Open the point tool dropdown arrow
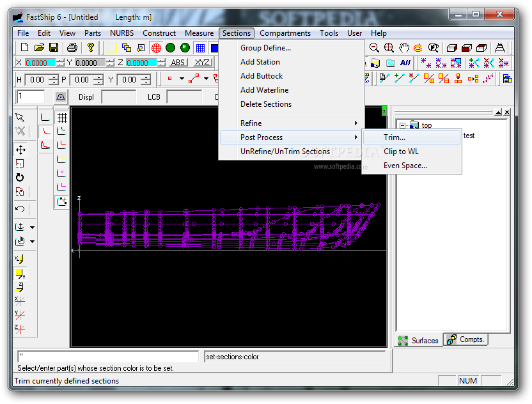Image resolution: width=532 pixels, height=404 pixels. pos(182,79)
